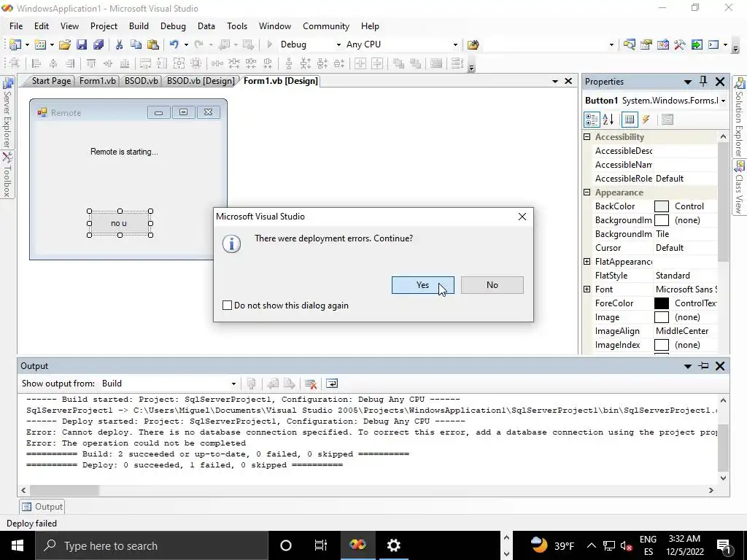Viewport: 747px width, 560px height.
Task: Switch to the Form1.vb code tab
Action: pyautogui.click(x=97, y=81)
